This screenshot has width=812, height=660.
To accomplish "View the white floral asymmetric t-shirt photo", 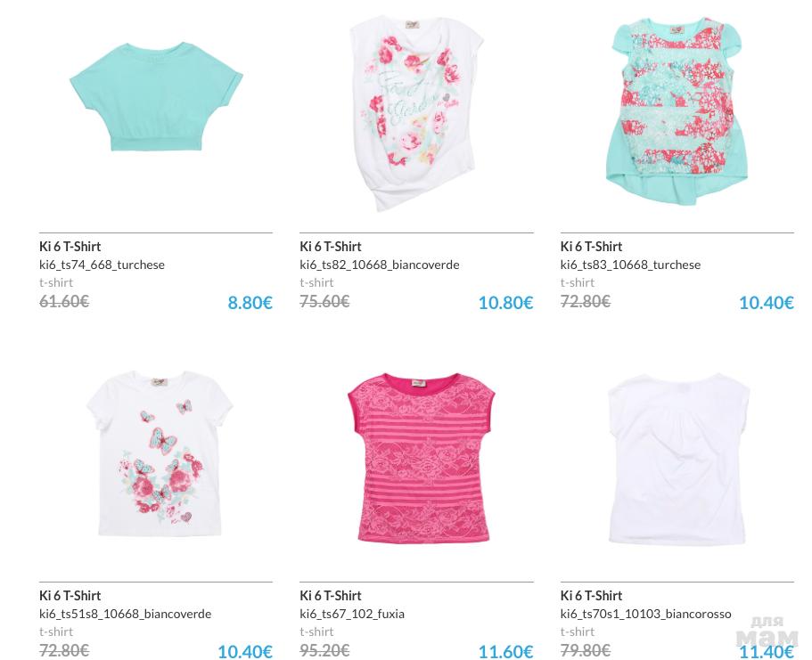I will click(416, 111).
